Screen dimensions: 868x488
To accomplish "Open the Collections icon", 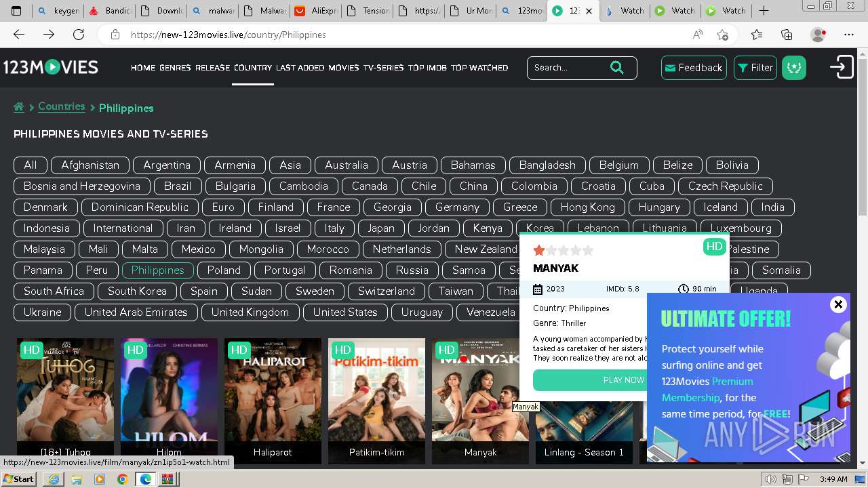I will (787, 35).
